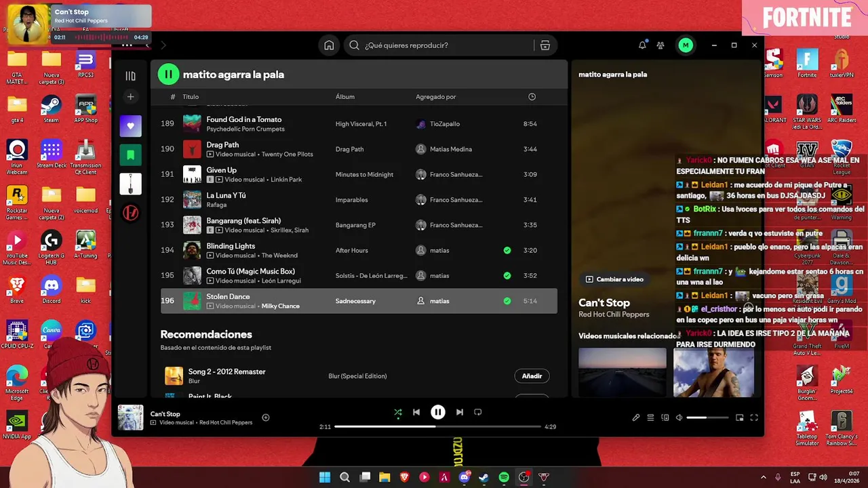Click Can't Stop cover in player bar
The image size is (868, 488).
[131, 418]
